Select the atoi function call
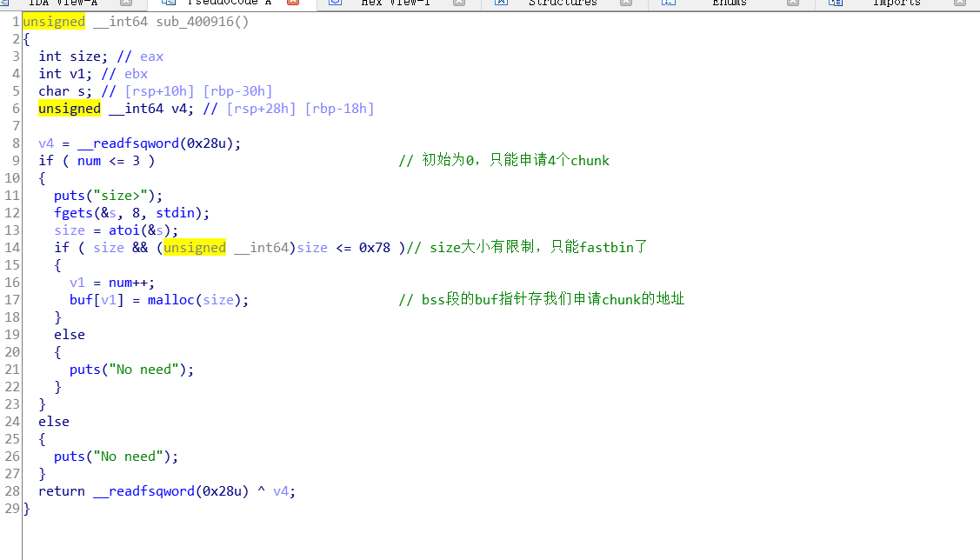980x560 pixels. [x=123, y=230]
